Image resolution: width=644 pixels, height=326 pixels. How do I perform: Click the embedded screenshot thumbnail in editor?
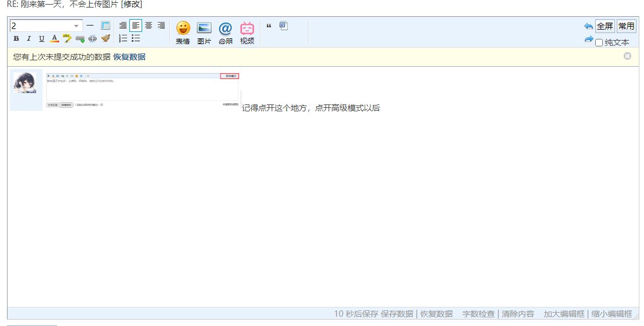coord(142,90)
